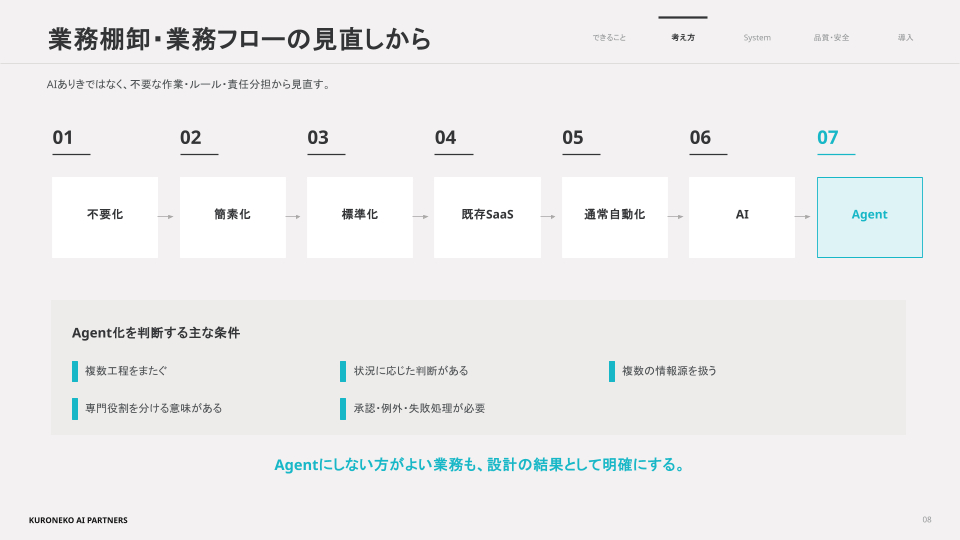
Task: Click the 不要化 step box
Action: (105, 217)
